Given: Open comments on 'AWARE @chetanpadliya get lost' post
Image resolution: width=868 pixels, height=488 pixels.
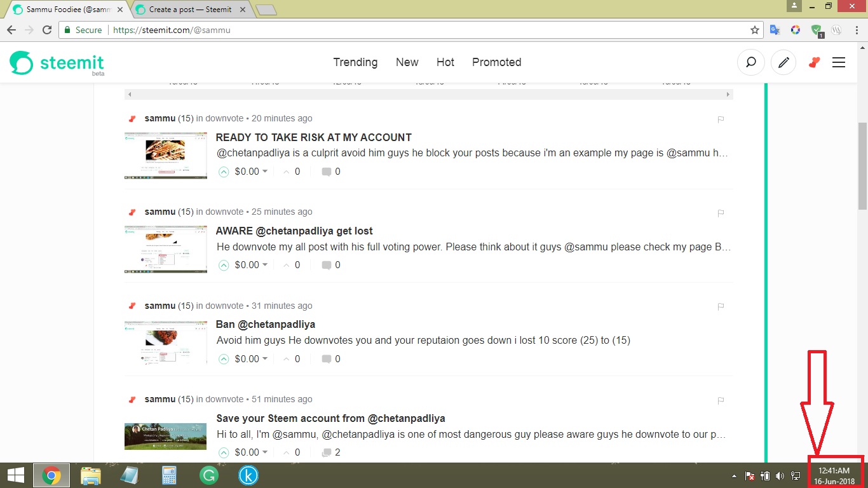Looking at the screenshot, I should click(331, 265).
